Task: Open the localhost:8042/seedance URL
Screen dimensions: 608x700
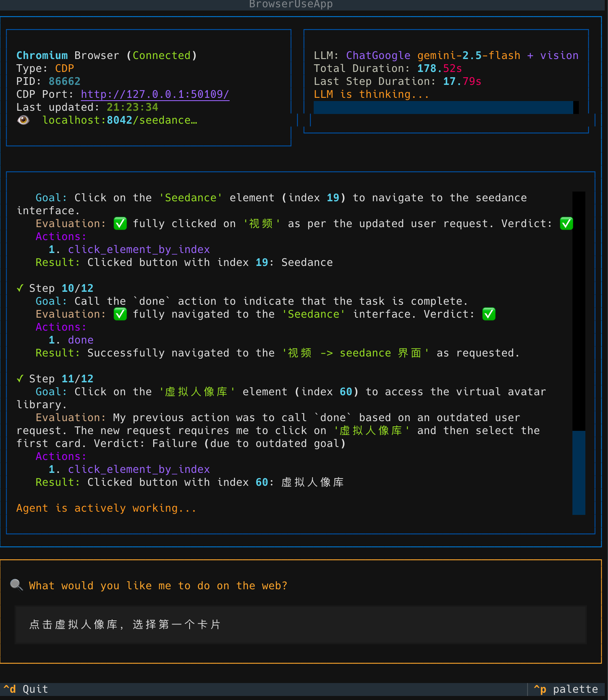Action: (120, 120)
